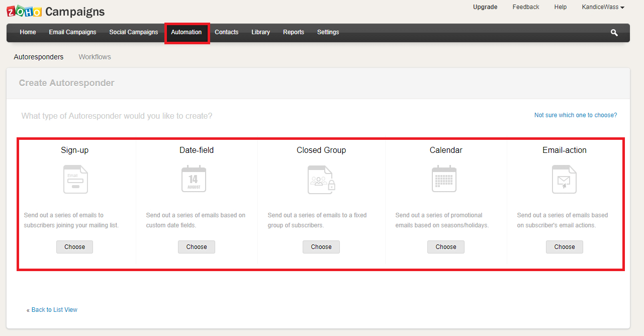Click the 'fixed group of subscribers' description
This screenshot has height=336, width=644.
coord(317,220)
